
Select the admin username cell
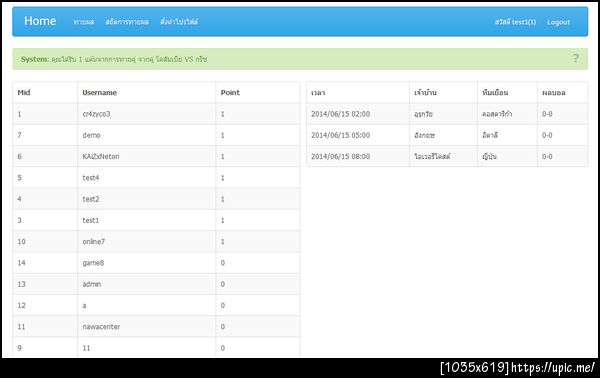coord(92,284)
